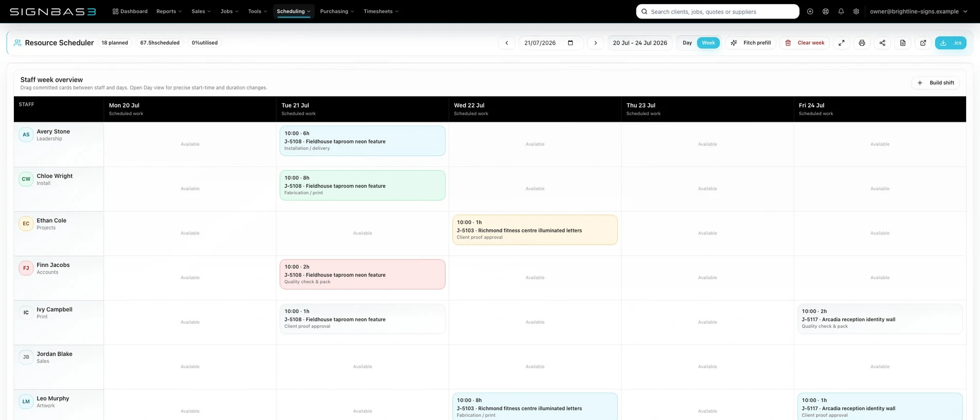Click the SIGNBAS3 logo

[x=53, y=11]
